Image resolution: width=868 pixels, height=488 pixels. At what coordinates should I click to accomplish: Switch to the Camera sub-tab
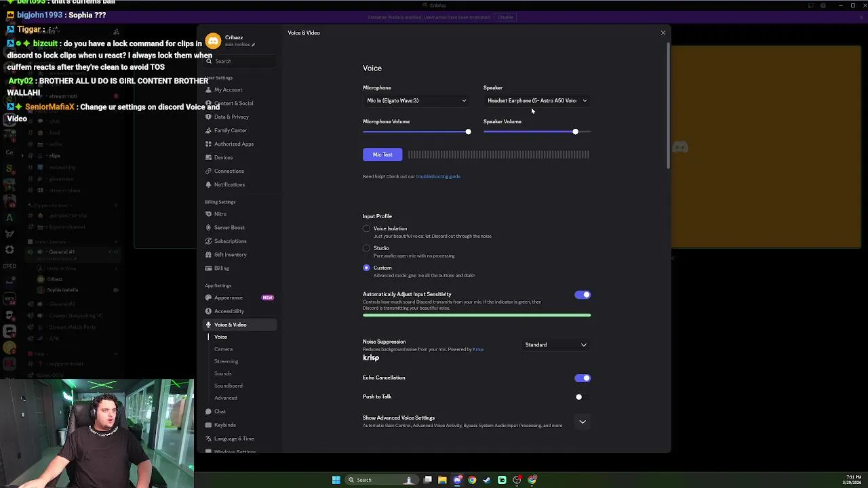point(223,349)
